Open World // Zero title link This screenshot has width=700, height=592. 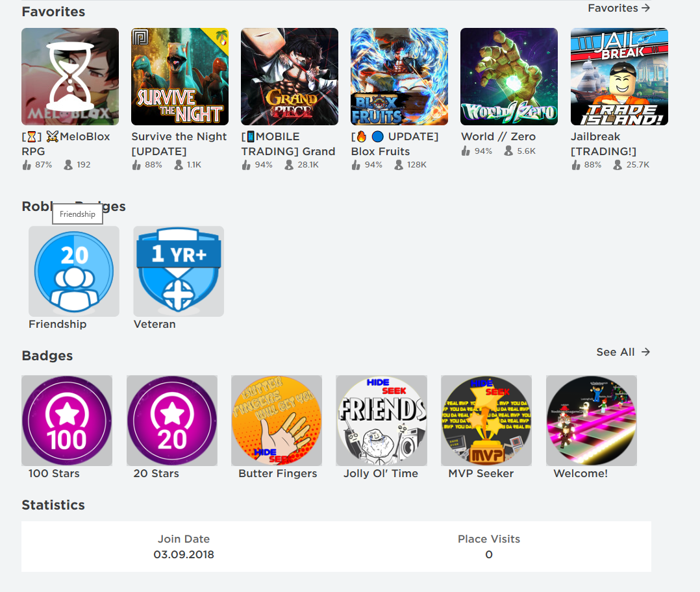pos(498,136)
